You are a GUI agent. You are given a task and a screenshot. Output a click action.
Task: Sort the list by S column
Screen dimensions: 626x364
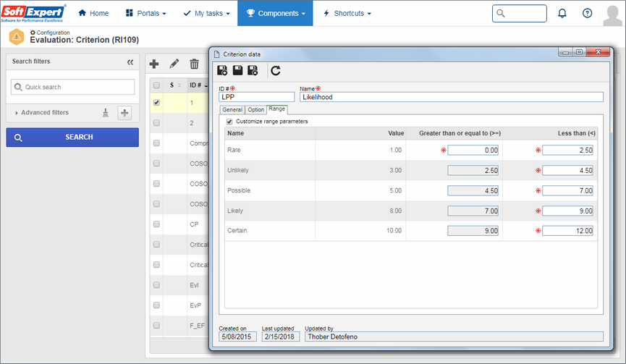(x=175, y=85)
